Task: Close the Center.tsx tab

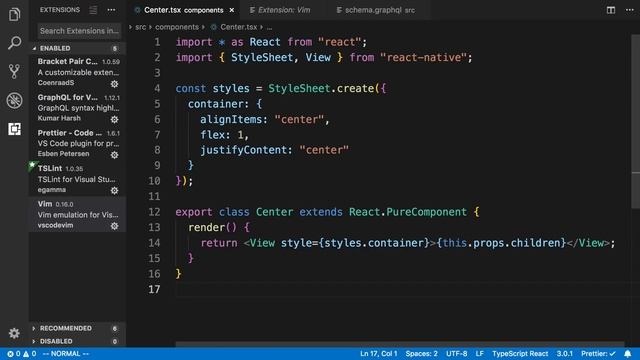Action: (232, 10)
